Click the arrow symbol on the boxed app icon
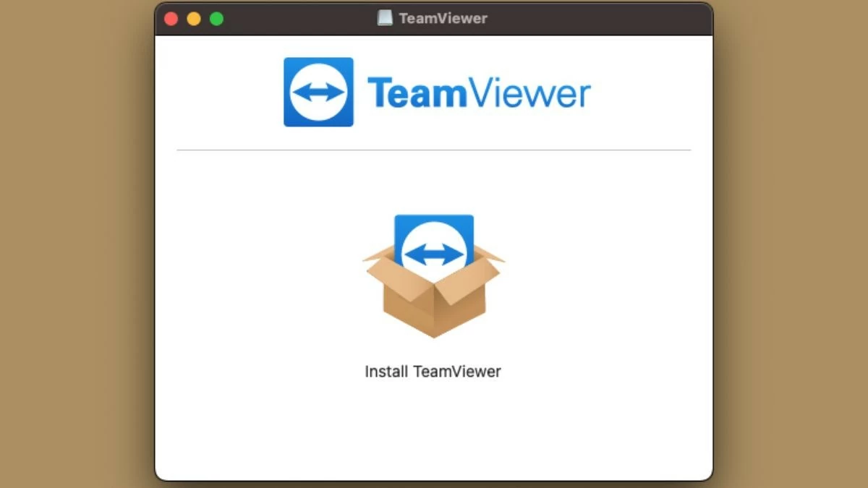This screenshot has height=488, width=868. 433,254
